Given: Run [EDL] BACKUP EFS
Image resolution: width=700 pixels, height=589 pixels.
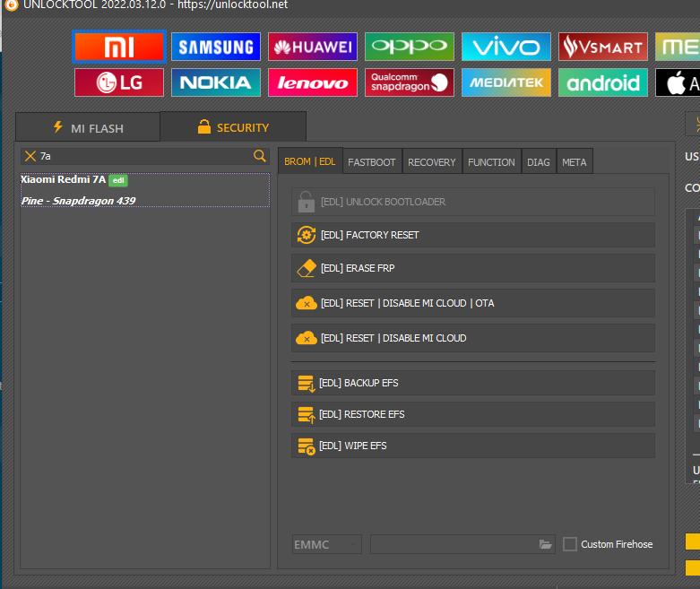Looking at the screenshot, I should click(473, 383).
